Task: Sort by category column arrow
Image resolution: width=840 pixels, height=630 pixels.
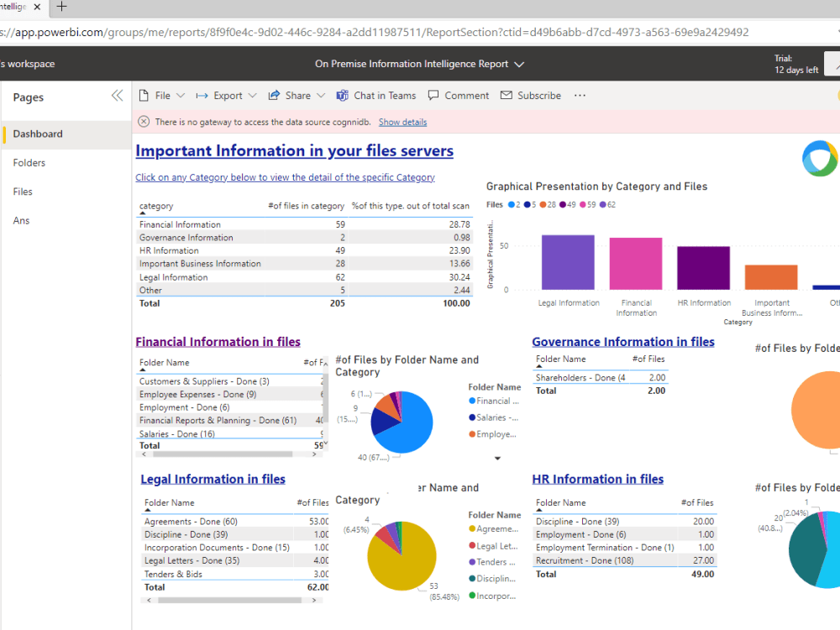Action: pyautogui.click(x=143, y=213)
